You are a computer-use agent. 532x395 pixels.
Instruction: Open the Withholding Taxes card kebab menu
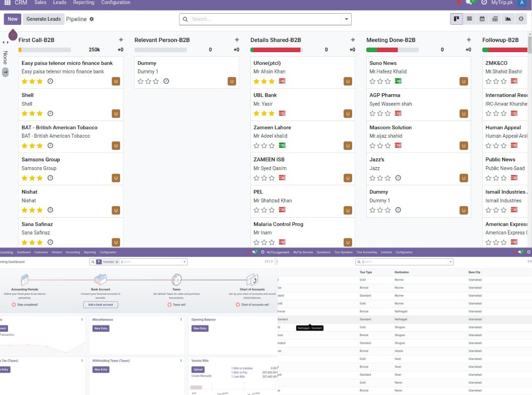point(181,361)
